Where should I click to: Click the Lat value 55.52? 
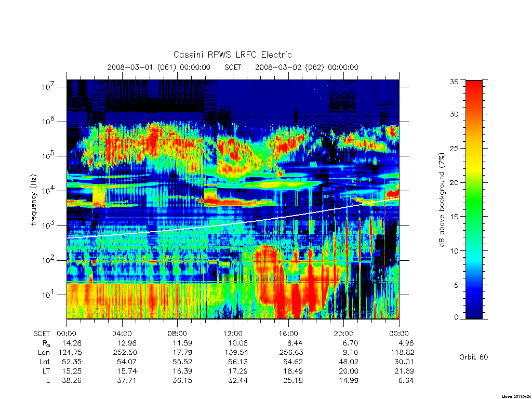[x=182, y=362]
